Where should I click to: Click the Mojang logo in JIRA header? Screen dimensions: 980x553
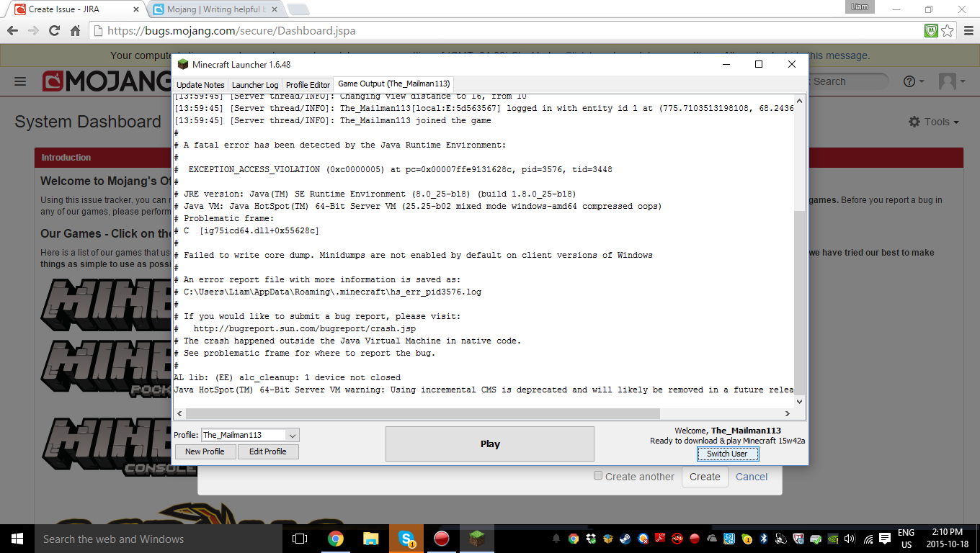point(107,81)
